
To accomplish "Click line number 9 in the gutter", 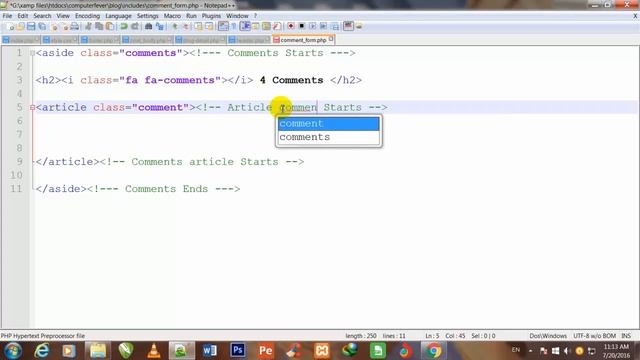I will click(x=19, y=162).
